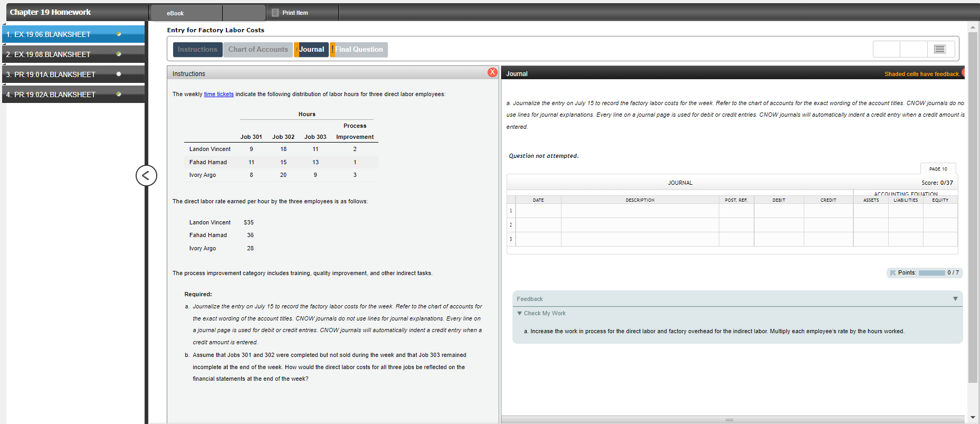Click the 'Shaded cells have feedback.' notice
The height and width of the screenshot is (424, 980).
922,74
